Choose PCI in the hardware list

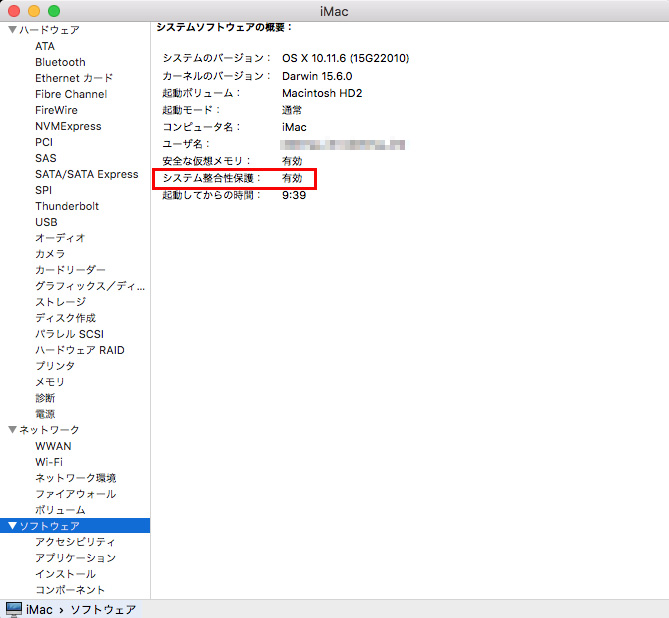coord(44,142)
